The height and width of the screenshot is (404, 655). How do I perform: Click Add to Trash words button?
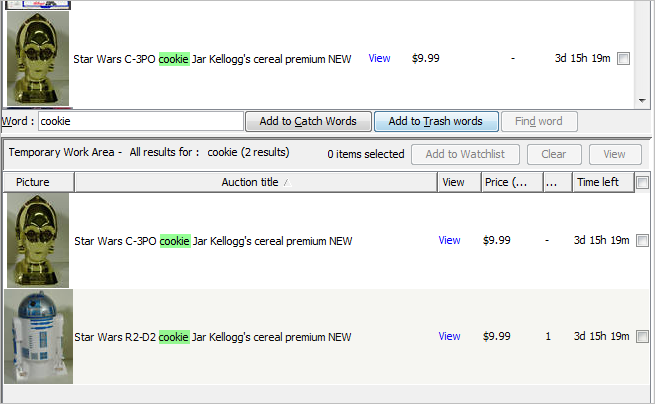tap(436, 122)
